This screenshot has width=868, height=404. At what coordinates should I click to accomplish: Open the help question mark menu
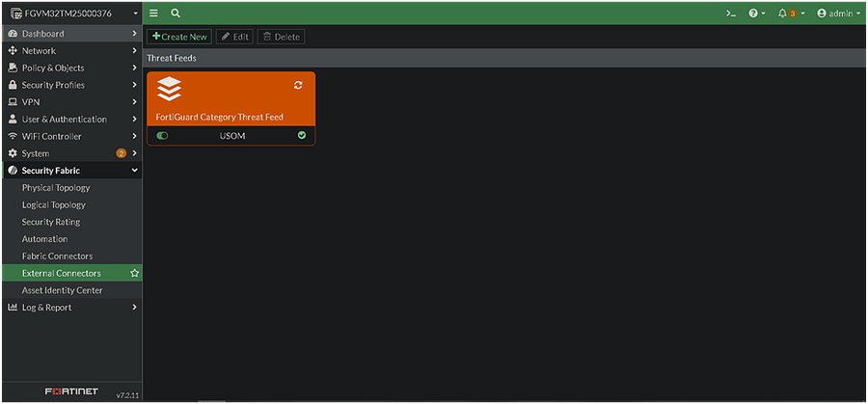pos(757,13)
